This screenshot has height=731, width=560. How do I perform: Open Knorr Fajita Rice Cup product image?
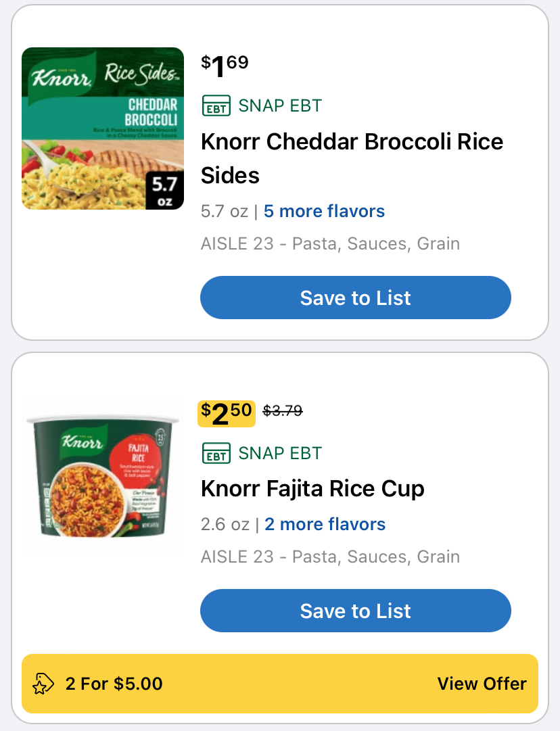point(103,475)
